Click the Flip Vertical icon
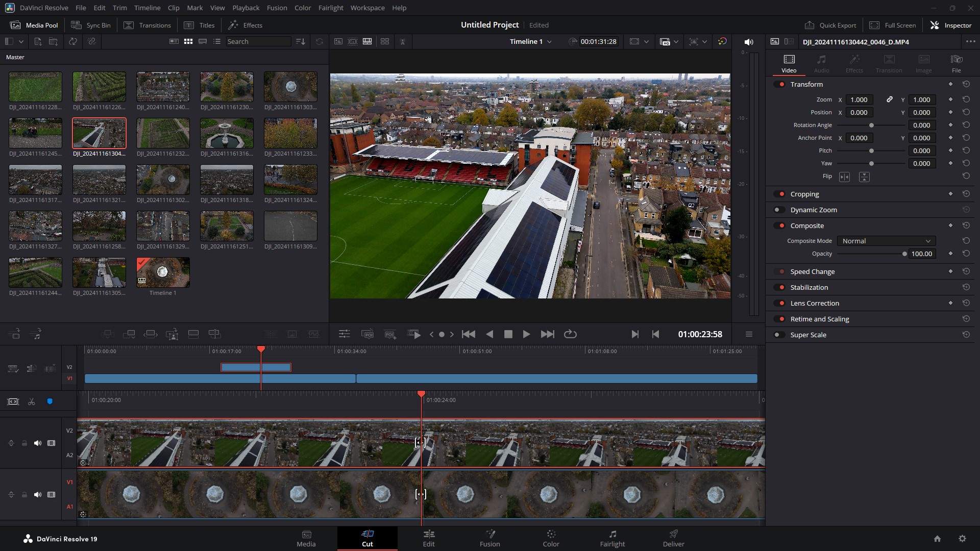Image resolution: width=980 pixels, height=551 pixels. coord(864,177)
